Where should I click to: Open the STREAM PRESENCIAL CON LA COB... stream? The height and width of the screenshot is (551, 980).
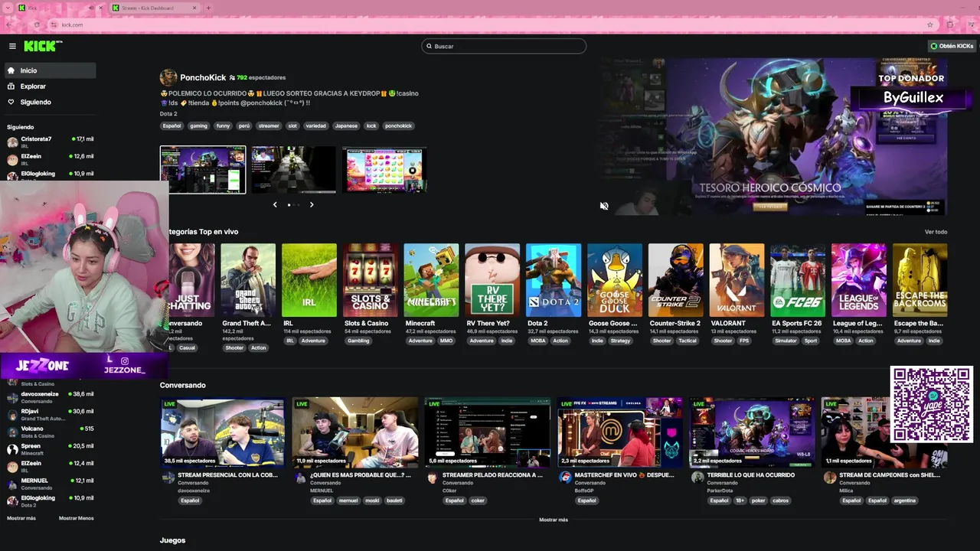222,432
